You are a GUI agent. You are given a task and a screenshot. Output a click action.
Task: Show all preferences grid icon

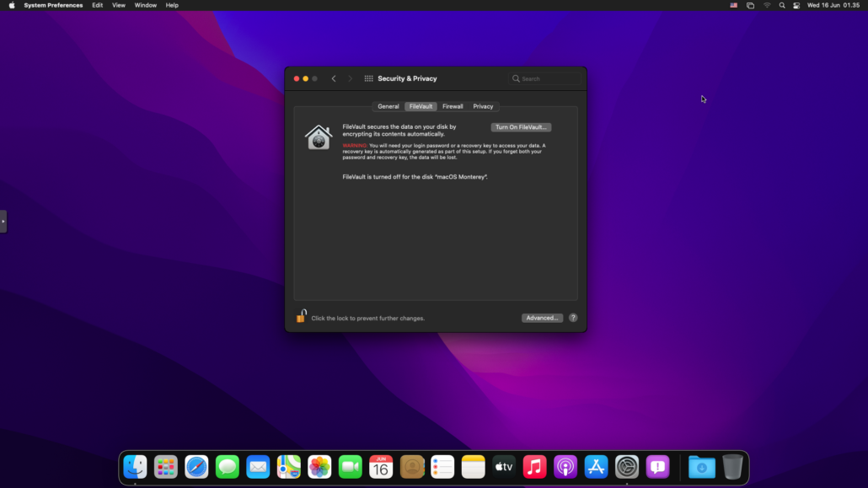(x=368, y=78)
